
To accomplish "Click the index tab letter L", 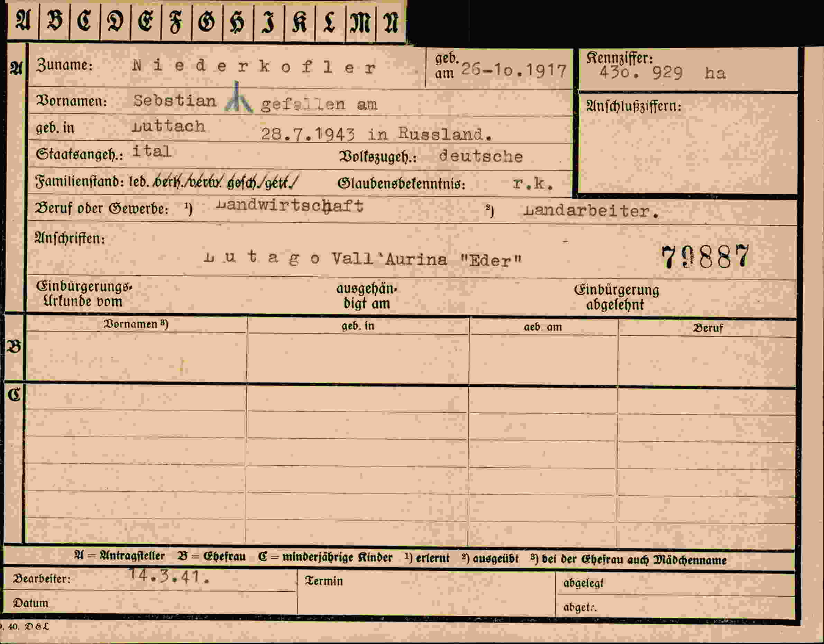I will [330, 21].
